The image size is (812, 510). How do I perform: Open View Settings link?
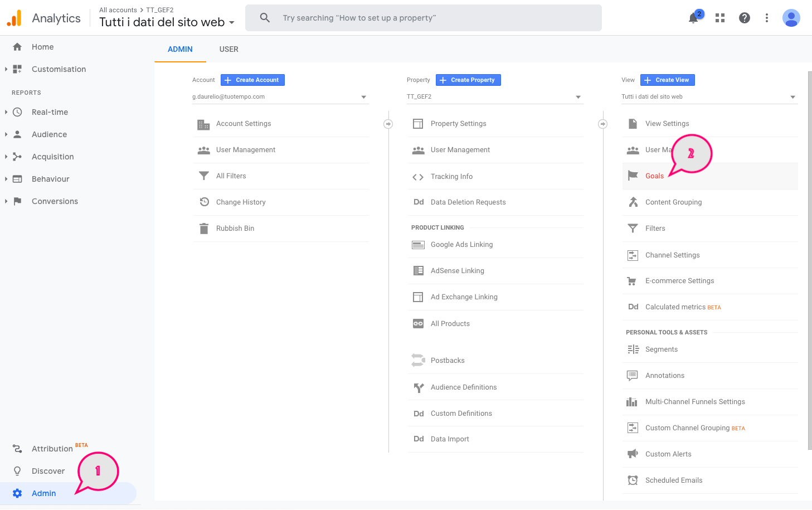click(667, 124)
